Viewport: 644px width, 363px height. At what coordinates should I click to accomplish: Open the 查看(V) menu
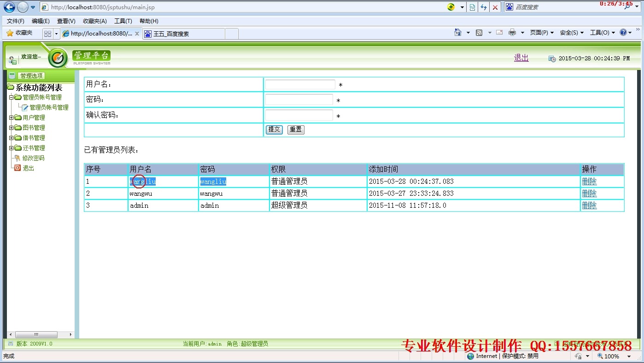tap(66, 21)
